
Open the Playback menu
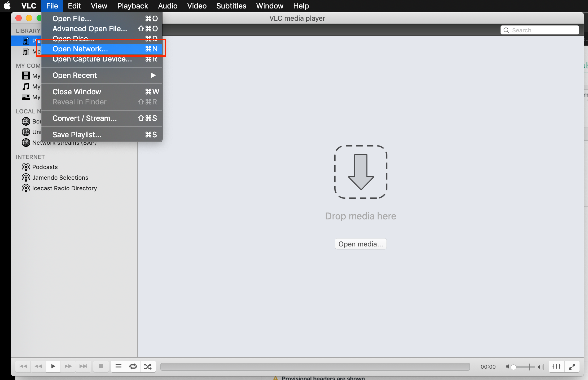(132, 6)
